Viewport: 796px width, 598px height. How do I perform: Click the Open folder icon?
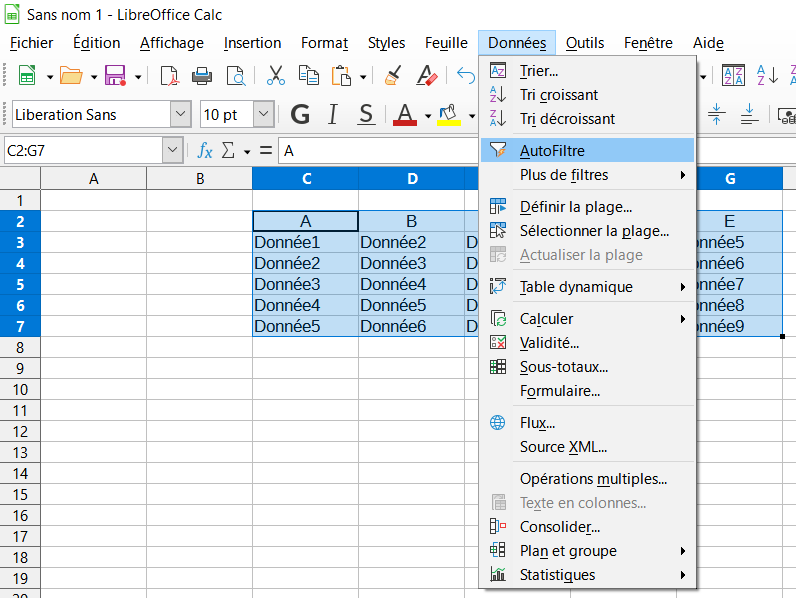tap(71, 76)
